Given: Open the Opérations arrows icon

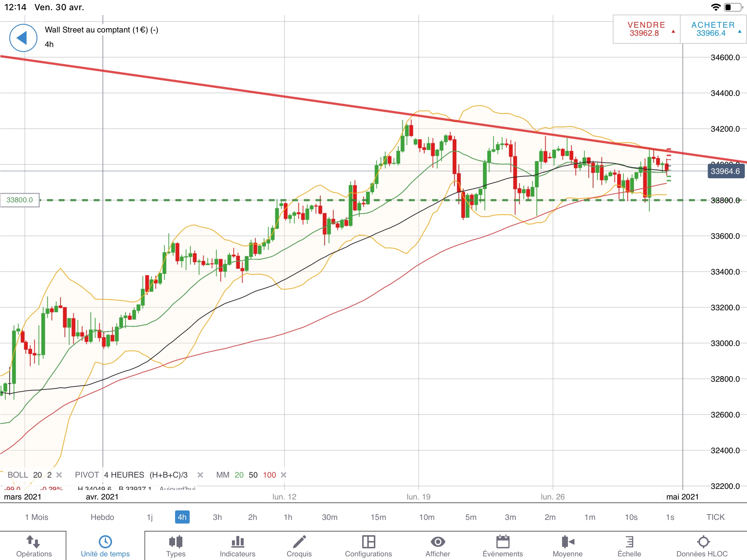Looking at the screenshot, I should point(34,542).
